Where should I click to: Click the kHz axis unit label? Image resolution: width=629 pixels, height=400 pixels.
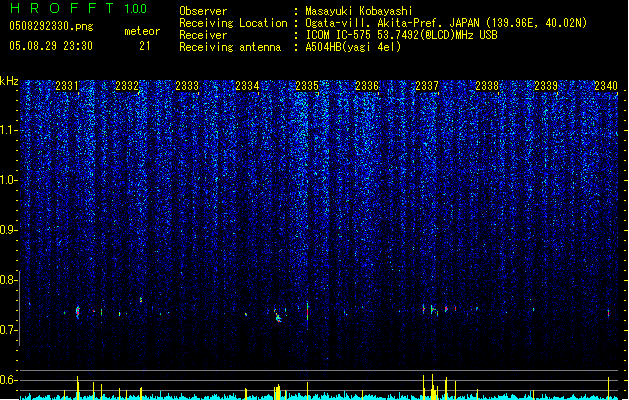(9, 81)
